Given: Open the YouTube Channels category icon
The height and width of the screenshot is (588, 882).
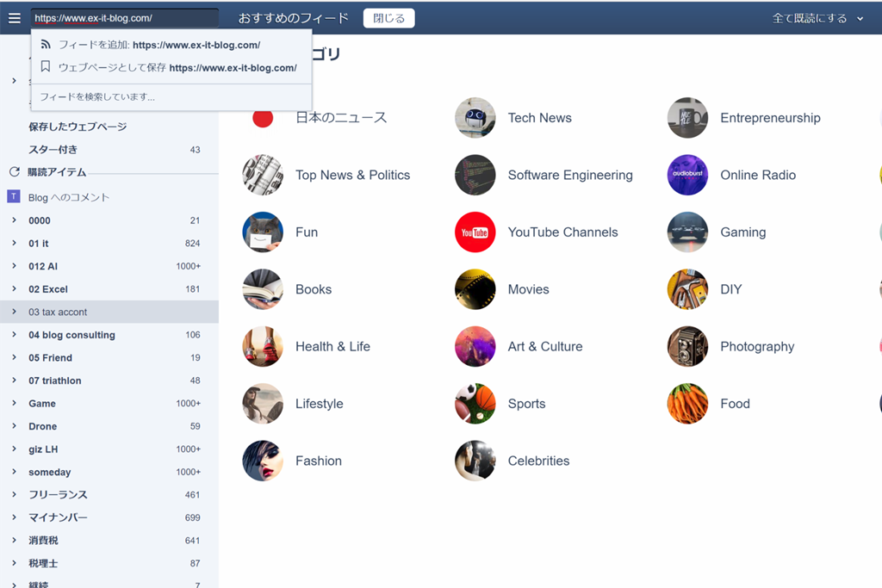Looking at the screenshot, I should click(475, 232).
